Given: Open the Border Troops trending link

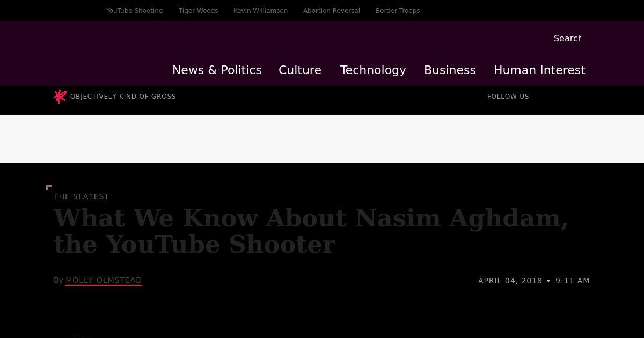Looking at the screenshot, I should click(398, 11).
